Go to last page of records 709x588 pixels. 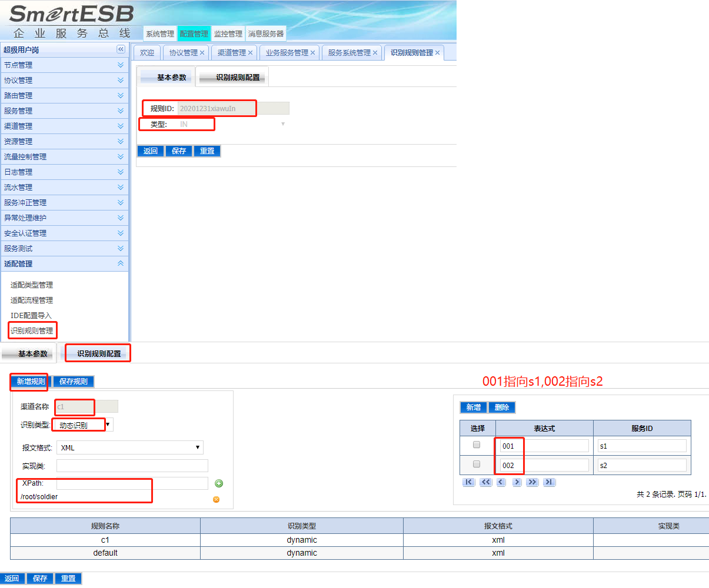point(548,482)
